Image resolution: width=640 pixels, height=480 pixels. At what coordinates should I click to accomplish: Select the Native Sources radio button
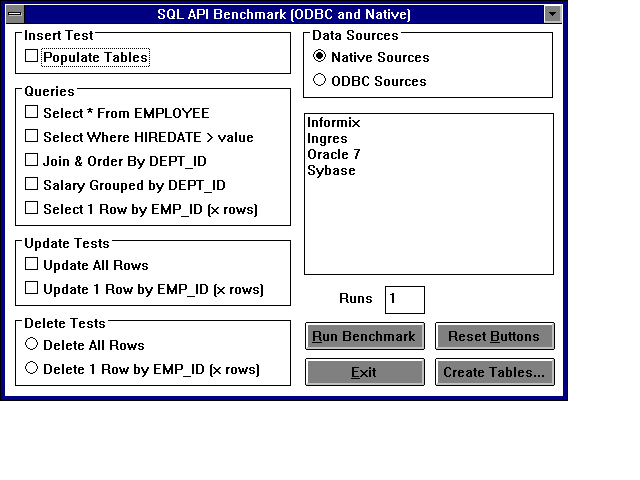pyautogui.click(x=320, y=57)
